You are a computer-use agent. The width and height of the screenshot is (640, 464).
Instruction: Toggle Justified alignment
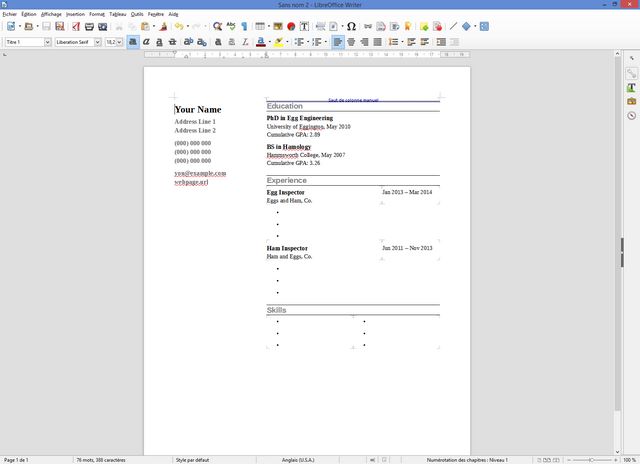point(377,42)
